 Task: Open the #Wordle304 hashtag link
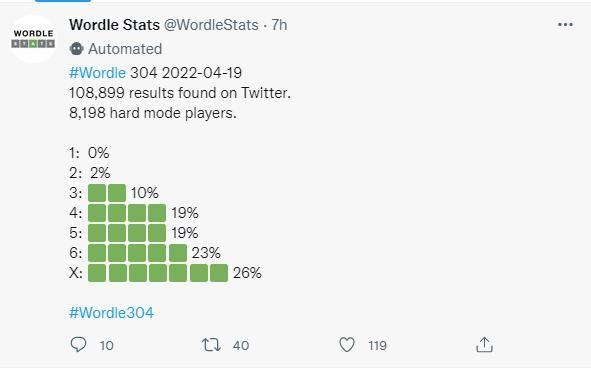[112, 313]
